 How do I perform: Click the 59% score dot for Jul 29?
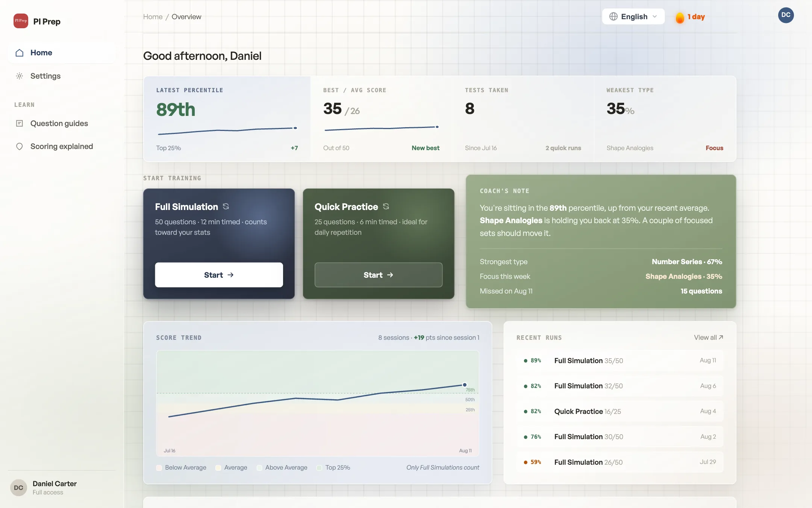[x=526, y=462]
